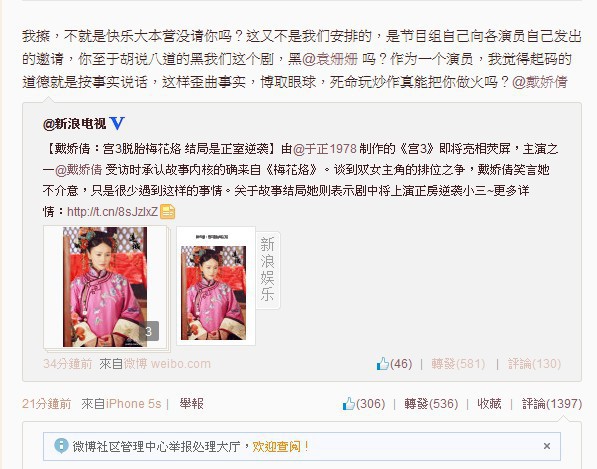This screenshot has height=469, width=597.
Task: Click 舉報 to report the post
Action: coord(192,404)
